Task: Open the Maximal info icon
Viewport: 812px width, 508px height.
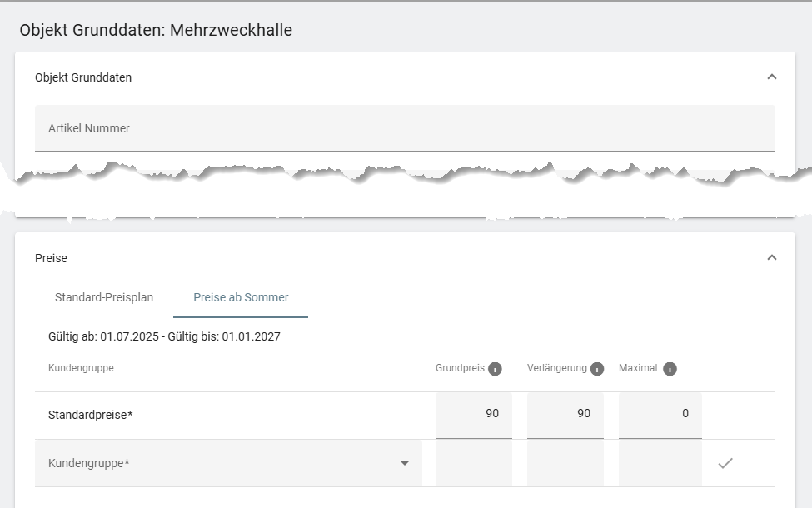Action: tap(671, 368)
